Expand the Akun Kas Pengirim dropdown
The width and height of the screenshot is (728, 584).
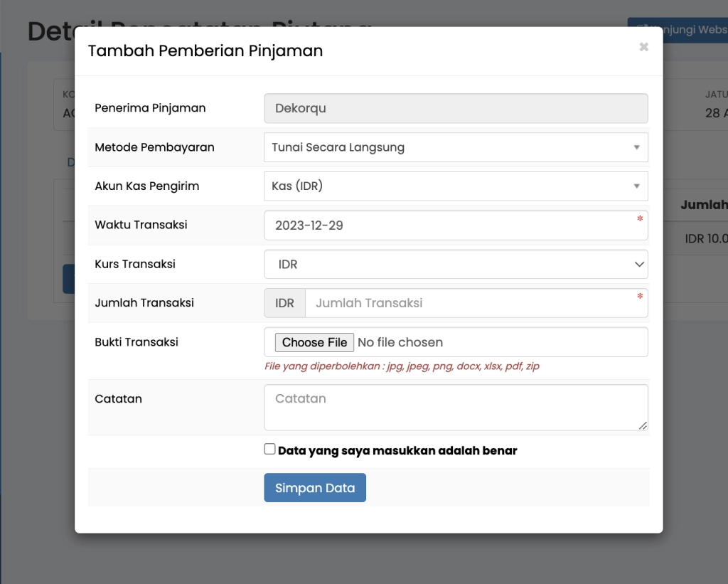click(456, 186)
